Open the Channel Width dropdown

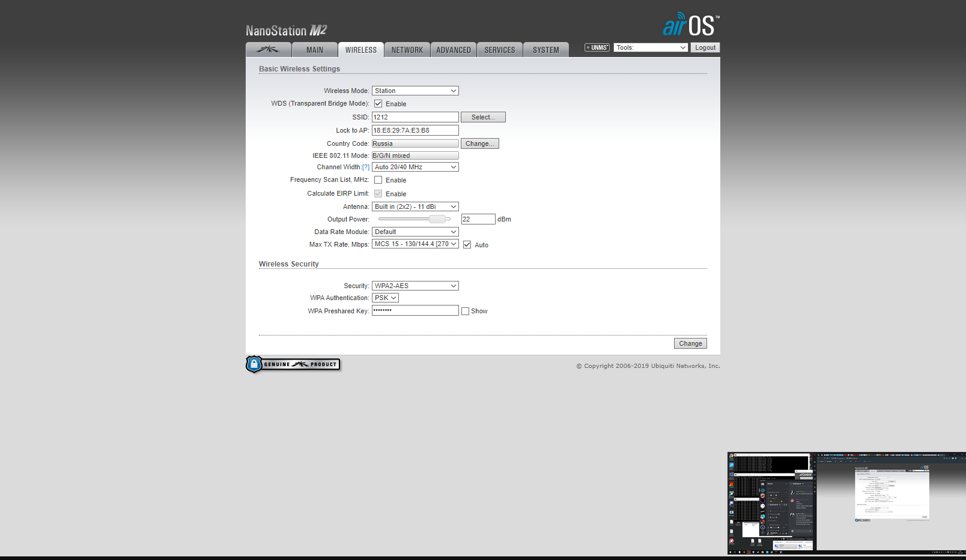tap(415, 167)
